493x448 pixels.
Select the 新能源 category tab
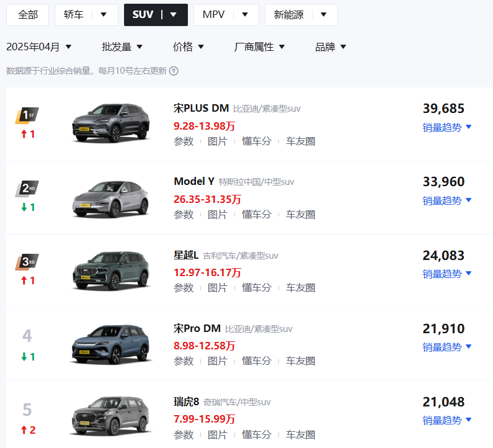click(288, 15)
